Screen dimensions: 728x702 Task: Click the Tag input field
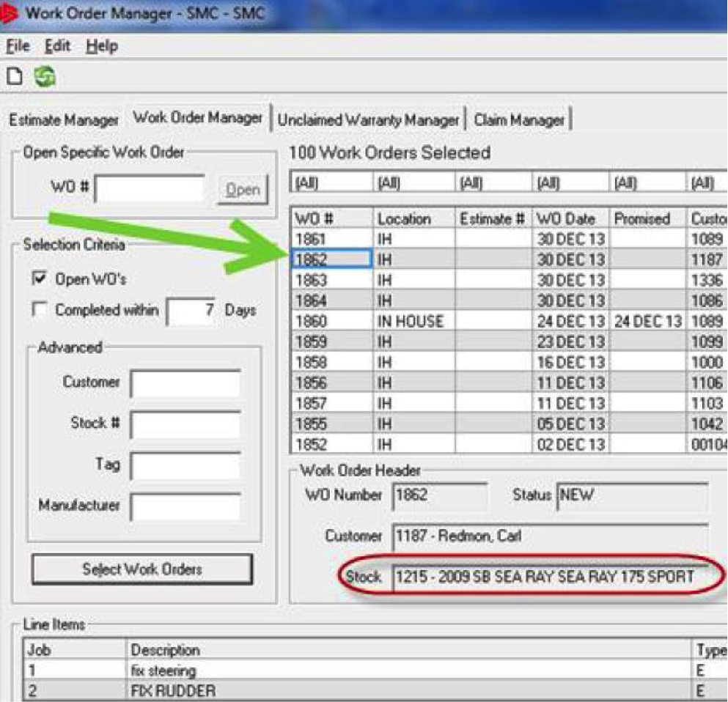click(x=185, y=465)
